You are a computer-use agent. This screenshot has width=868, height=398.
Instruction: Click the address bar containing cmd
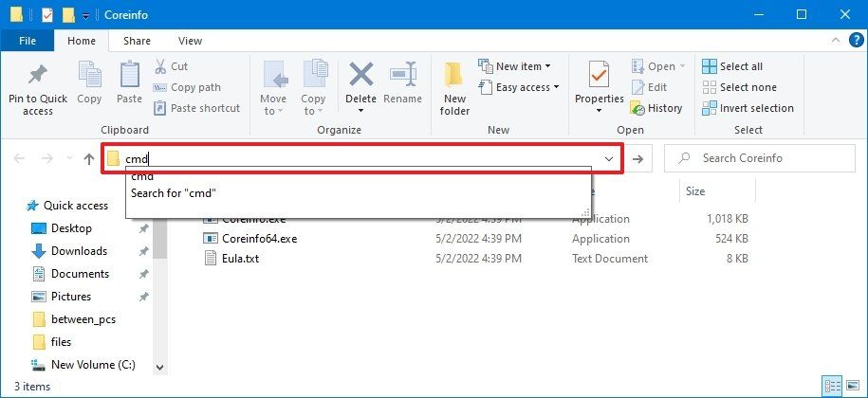pyautogui.click(x=362, y=159)
